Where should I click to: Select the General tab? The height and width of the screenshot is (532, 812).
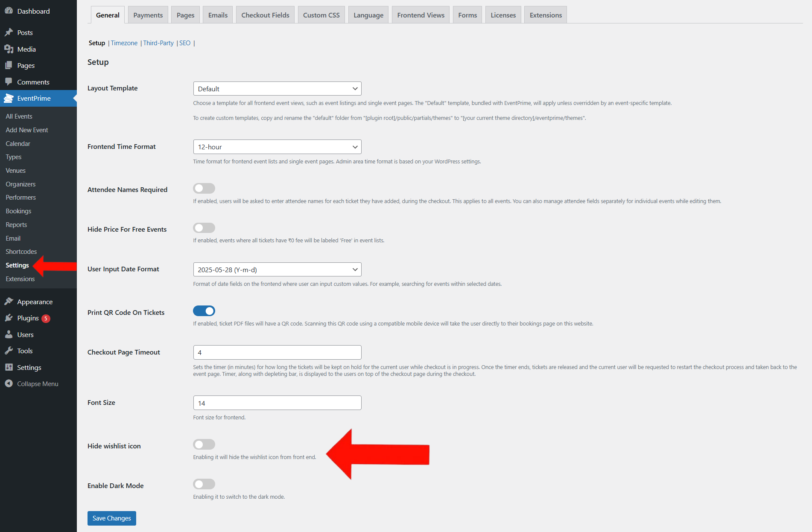pyautogui.click(x=108, y=15)
